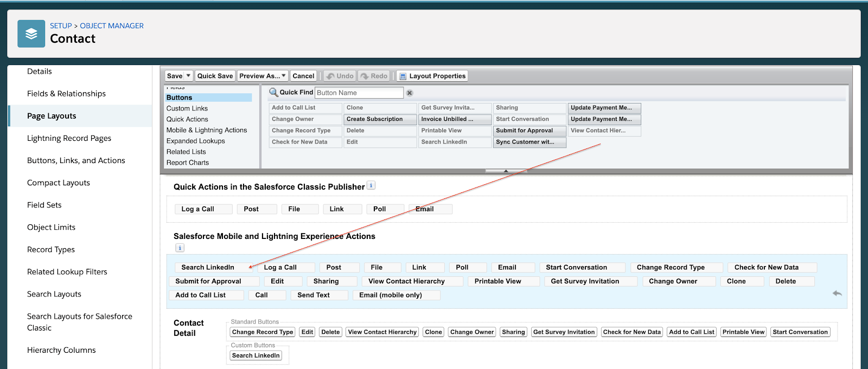Open Fields & Relationships in the sidebar

(x=66, y=93)
